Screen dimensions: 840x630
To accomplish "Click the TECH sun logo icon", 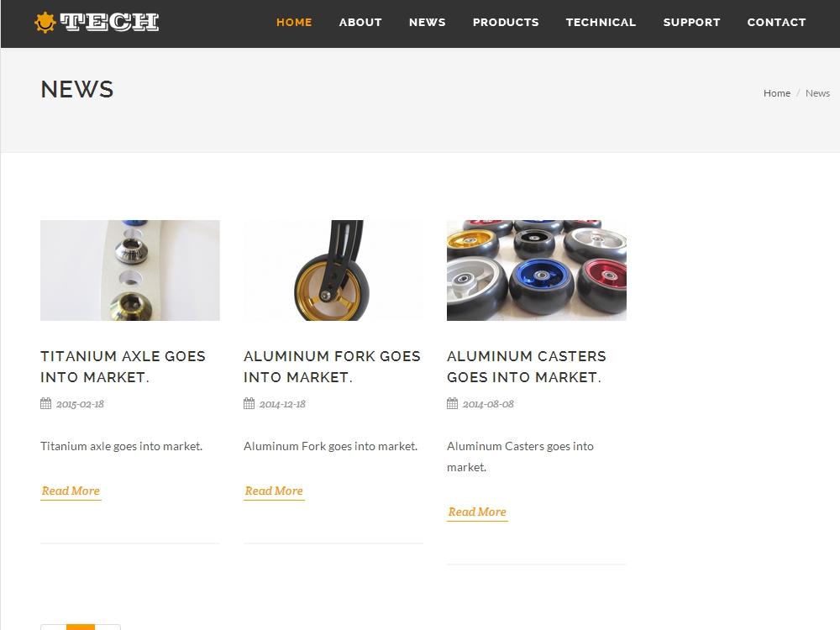I will point(45,23).
